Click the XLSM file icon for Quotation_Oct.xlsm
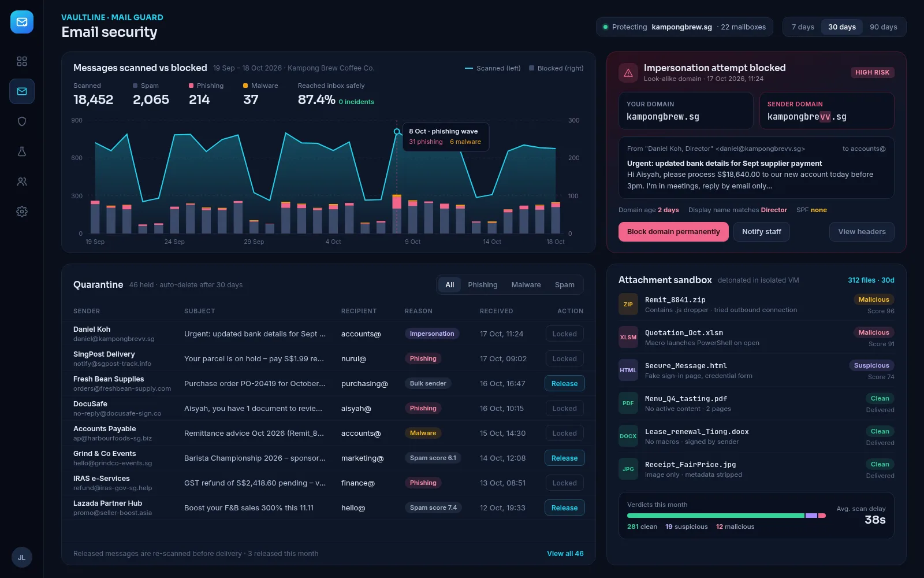The image size is (924, 578). [628, 338]
